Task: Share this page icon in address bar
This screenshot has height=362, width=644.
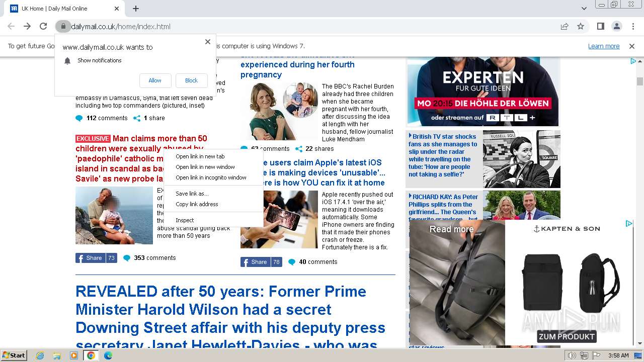Action: 565,26
